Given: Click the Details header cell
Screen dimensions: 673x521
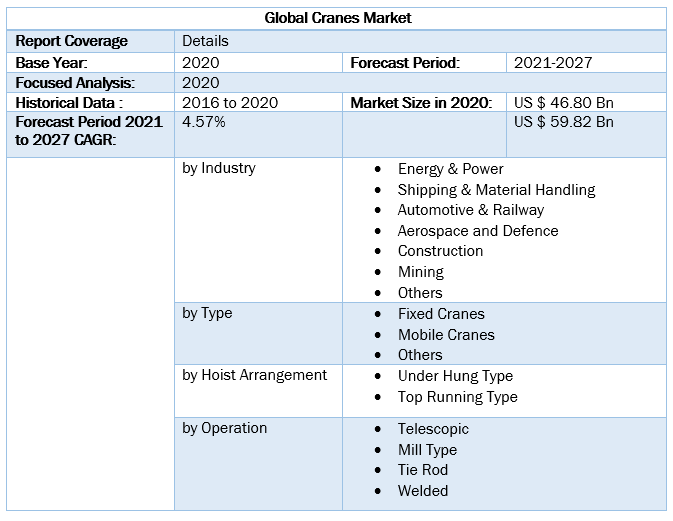Looking at the screenshot, I should (205, 41).
